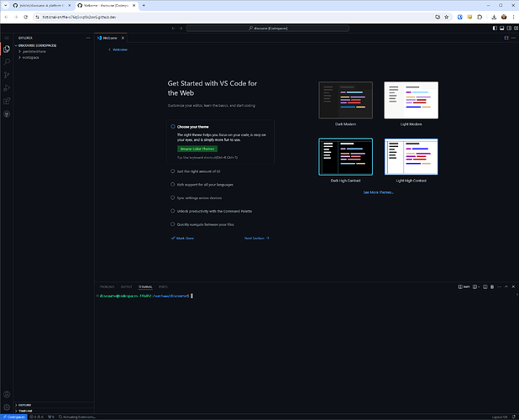This screenshot has height=420, width=519.
Task: Choose the Light High Contrast theme preview
Action: (412, 156)
